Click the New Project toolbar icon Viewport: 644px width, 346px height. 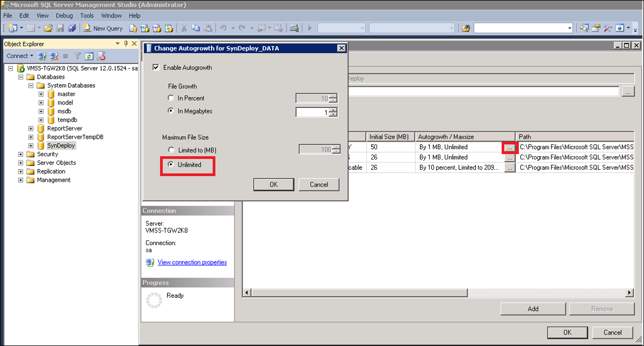(12, 28)
